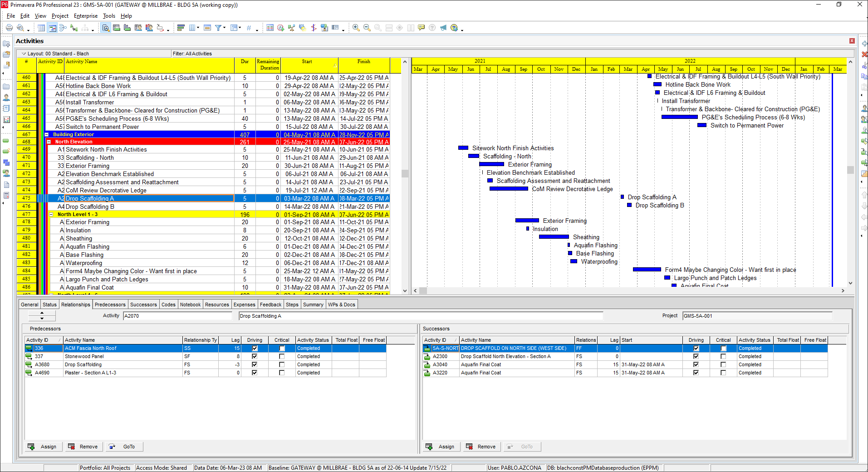Open the Bars settings icon

[x=181, y=28]
